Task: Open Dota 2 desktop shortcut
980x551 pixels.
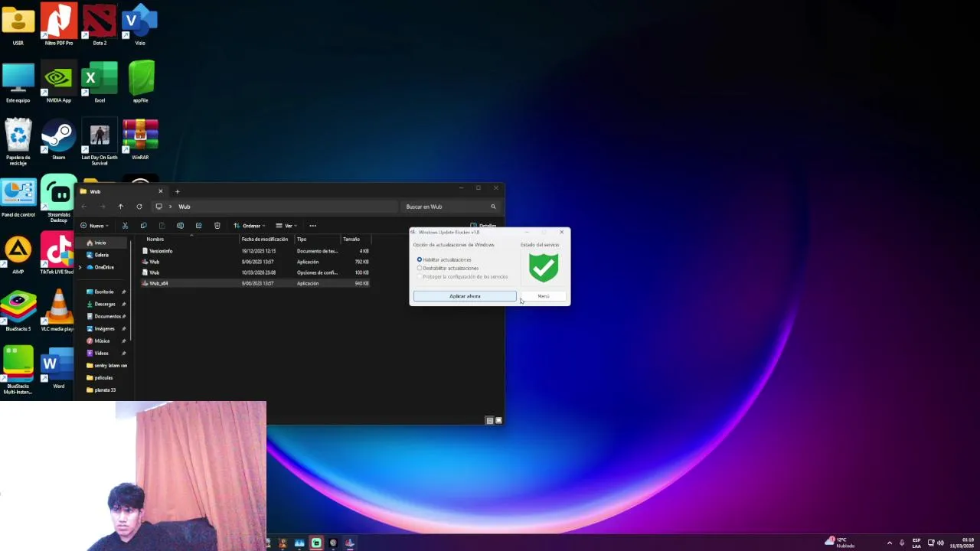Action: 100,24
